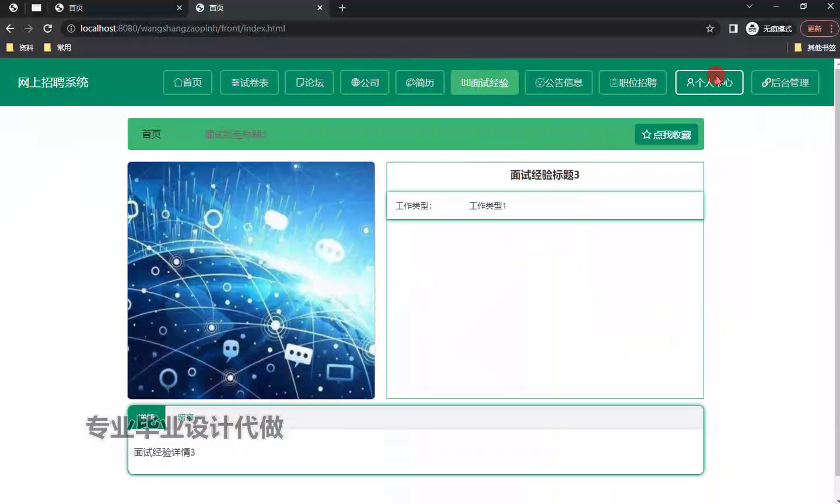Click the 更新 browser update button

tap(819, 29)
